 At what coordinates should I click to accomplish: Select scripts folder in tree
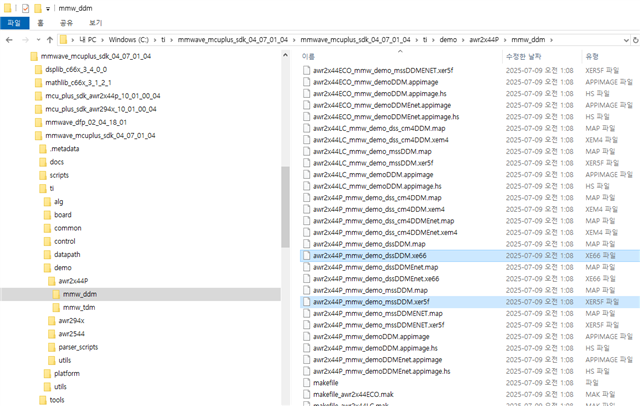coord(59,175)
